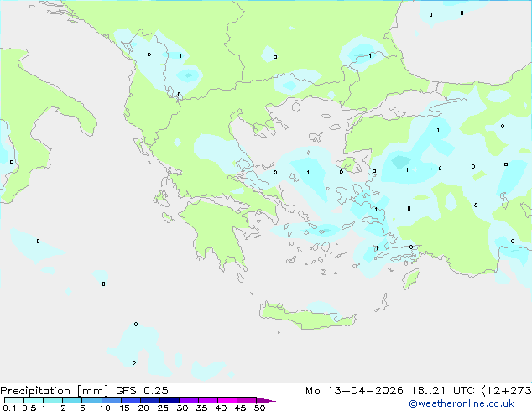Image resolution: width=532 pixels, height=411 pixels.
Task: Click the "18..21 UTC" time text
Action: [442, 391]
